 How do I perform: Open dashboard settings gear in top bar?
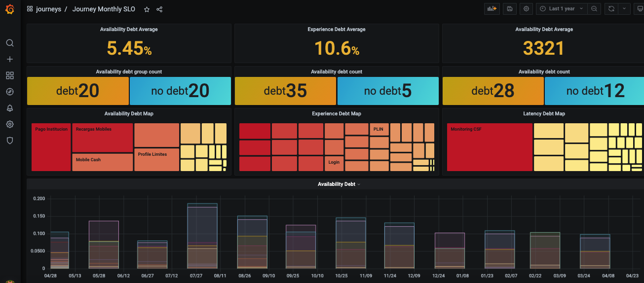pos(526,9)
